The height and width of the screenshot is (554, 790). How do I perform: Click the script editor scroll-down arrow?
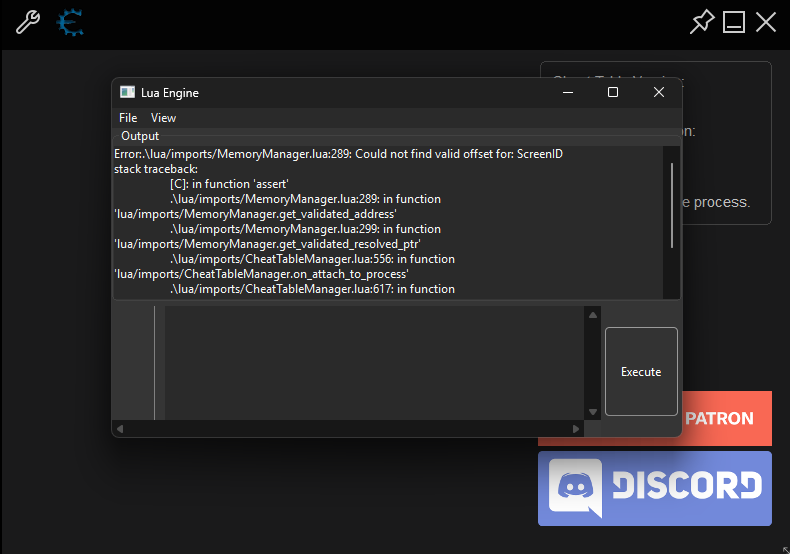coord(593,411)
